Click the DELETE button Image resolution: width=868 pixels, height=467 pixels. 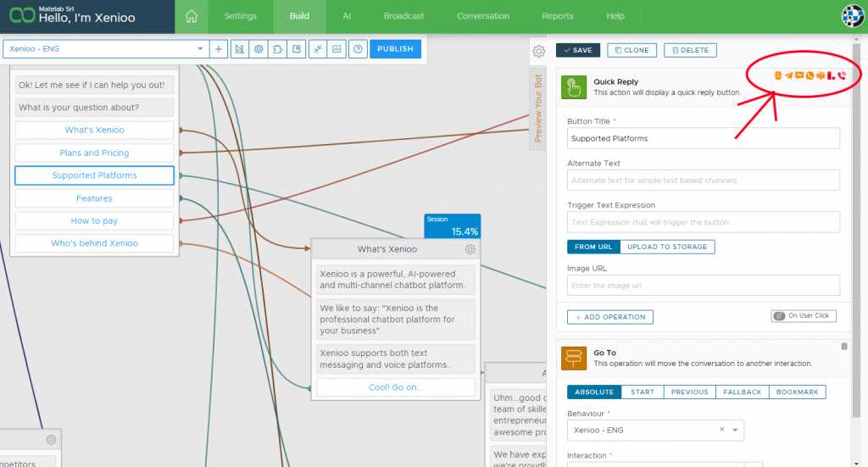point(690,50)
